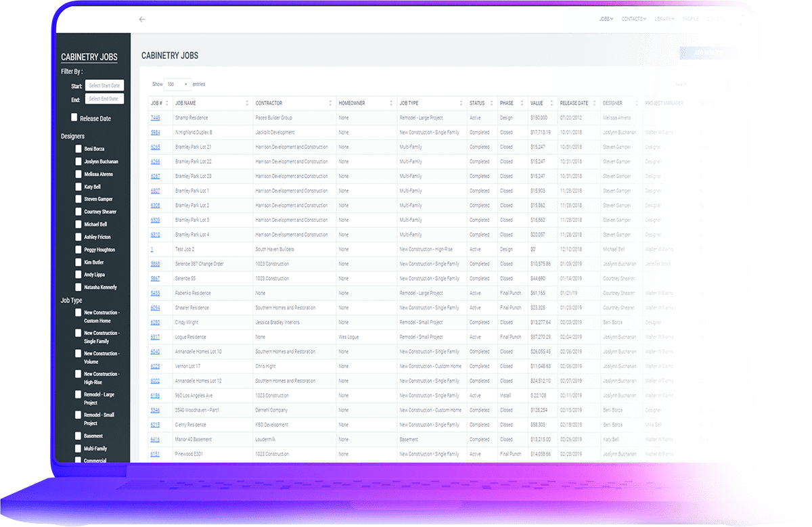812x527 pixels.
Task: Open job number 6265 link
Action: [x=155, y=147]
